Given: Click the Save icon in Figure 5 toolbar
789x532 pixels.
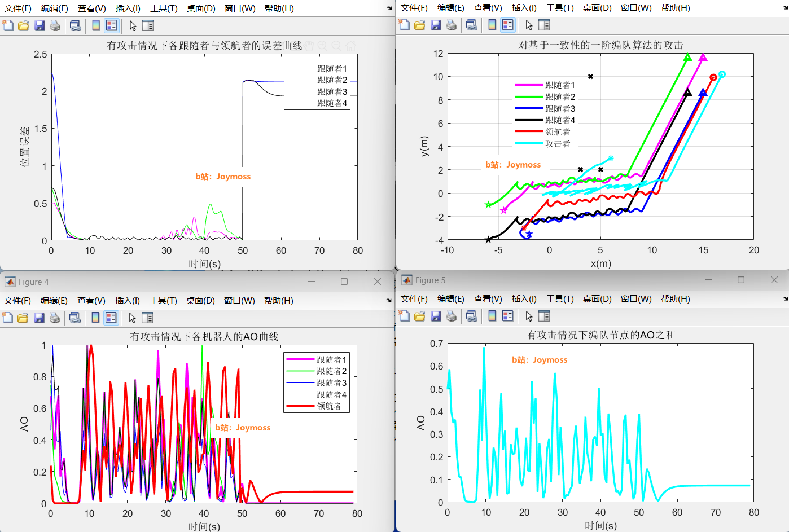Looking at the screenshot, I should click(436, 316).
